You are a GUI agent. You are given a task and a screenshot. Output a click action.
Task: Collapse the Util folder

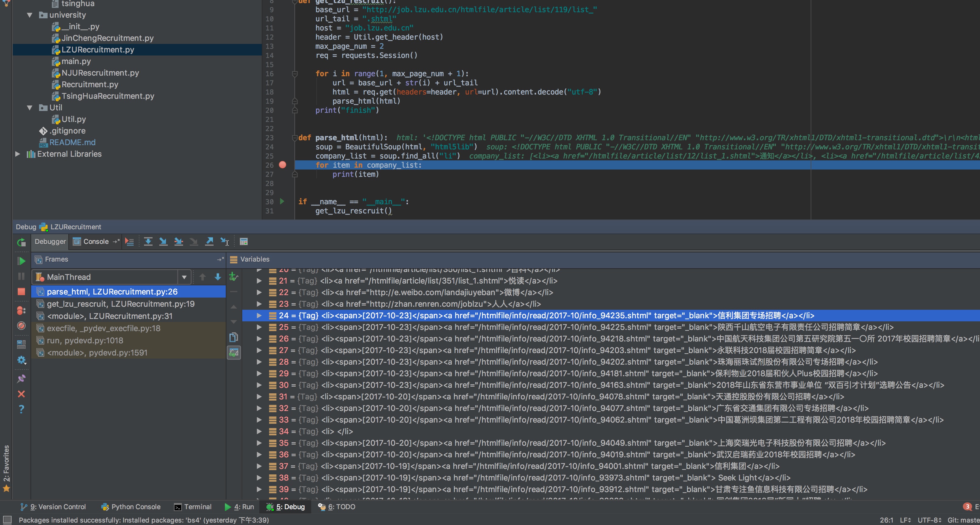[30, 108]
